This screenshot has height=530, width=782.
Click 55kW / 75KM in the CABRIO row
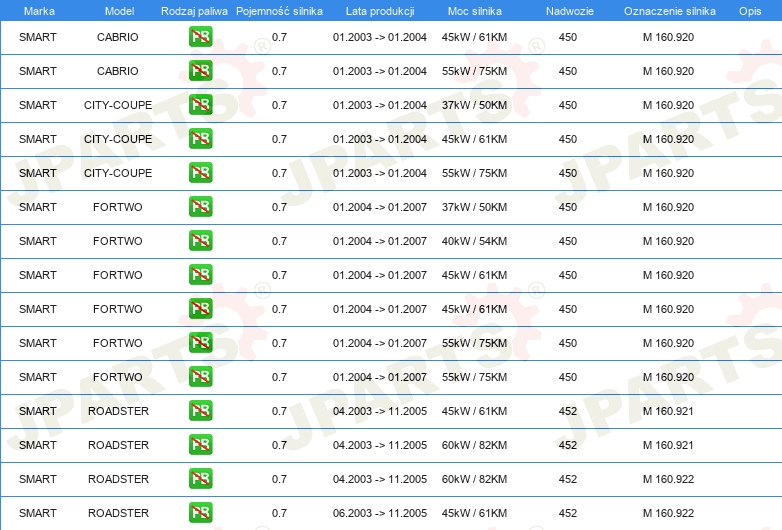coord(474,71)
